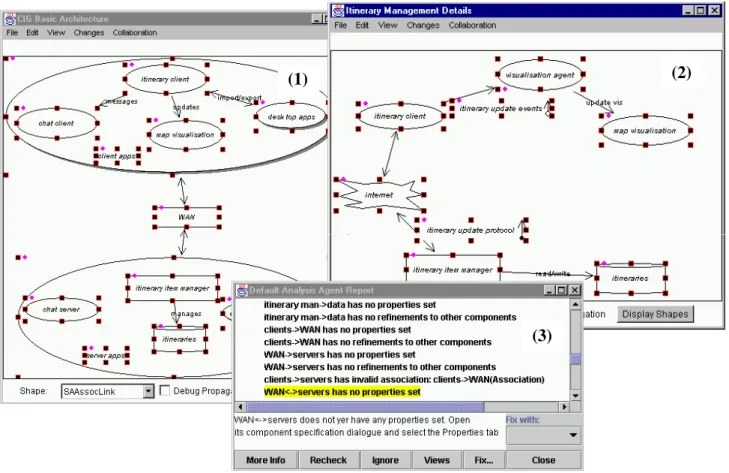Click the Default Analysis Agent Report window icon
The height and width of the screenshot is (473, 729).
pos(242,290)
